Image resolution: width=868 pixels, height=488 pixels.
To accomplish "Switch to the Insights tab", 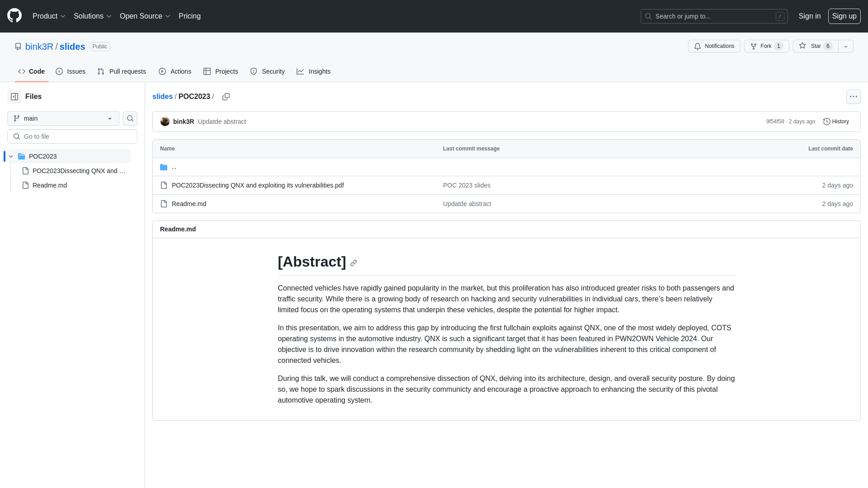I will [x=313, y=71].
